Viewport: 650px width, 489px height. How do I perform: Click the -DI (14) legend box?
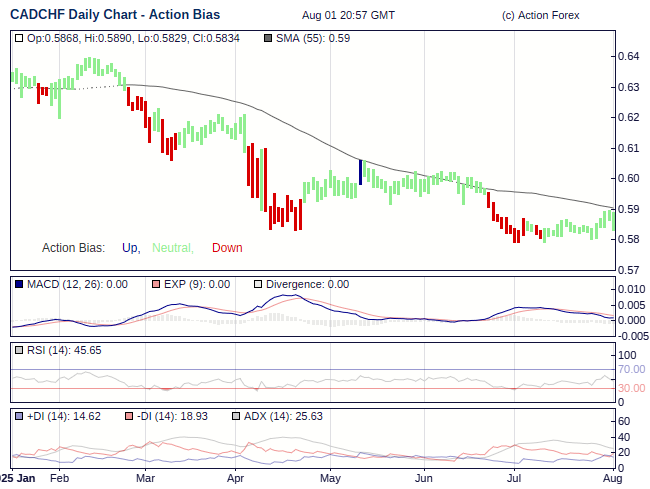(129, 415)
